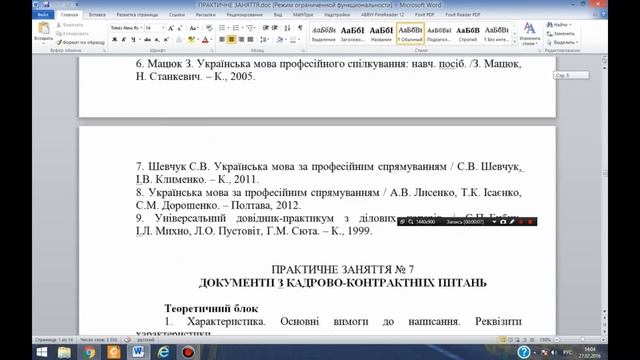
Task: Open the Times New Roman font name dropdown
Action: [141, 28]
